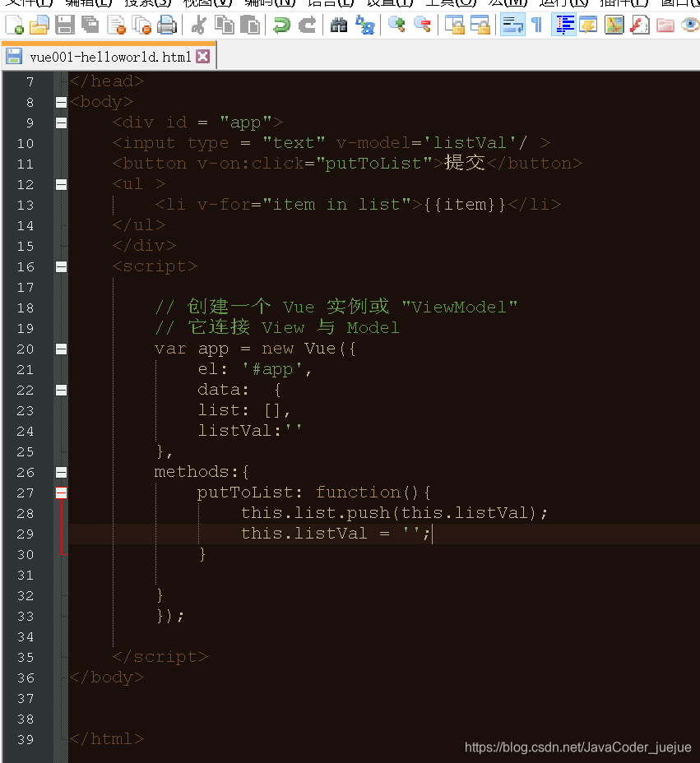
Task: Zoom in using the magnifier plus icon
Action: pyautogui.click(x=396, y=25)
